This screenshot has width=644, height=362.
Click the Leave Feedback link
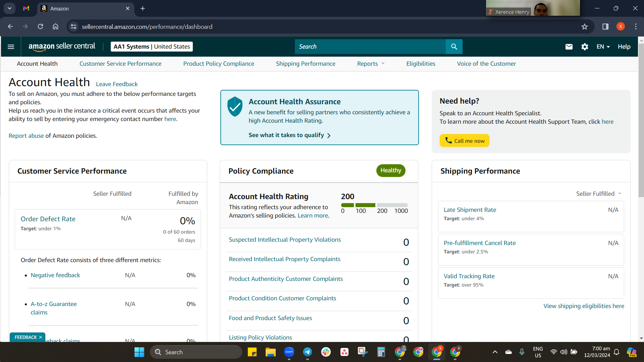tap(117, 84)
